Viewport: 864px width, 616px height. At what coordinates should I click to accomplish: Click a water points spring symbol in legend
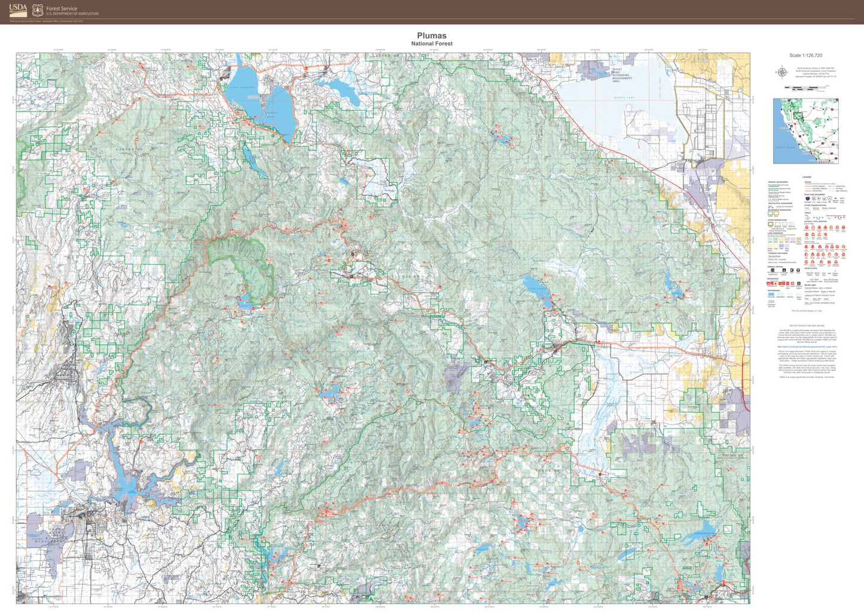tap(816, 271)
